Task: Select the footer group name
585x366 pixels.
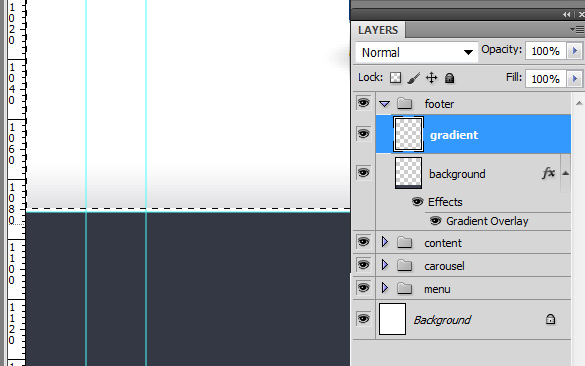Action: 439,104
